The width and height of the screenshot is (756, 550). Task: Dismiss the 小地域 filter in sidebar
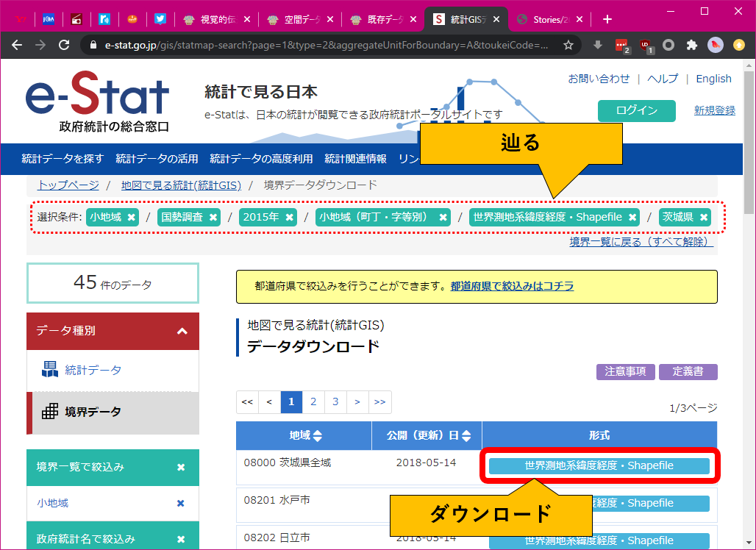[180, 503]
